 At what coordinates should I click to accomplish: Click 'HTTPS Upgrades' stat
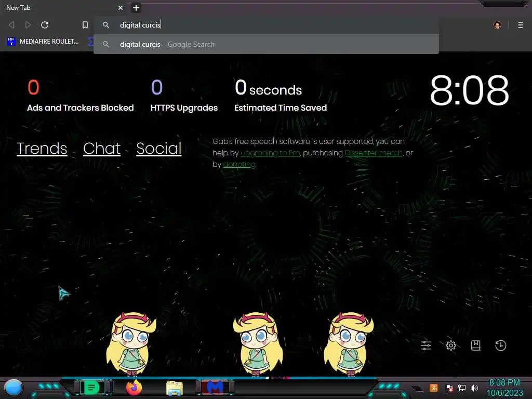[184, 96]
